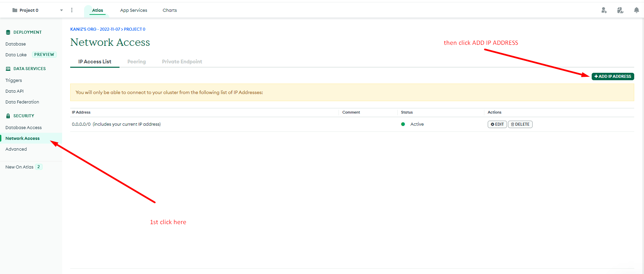Edit the 0.0.0.0/0 IP entry
Viewport: 644px width, 274px height.
pos(497,124)
